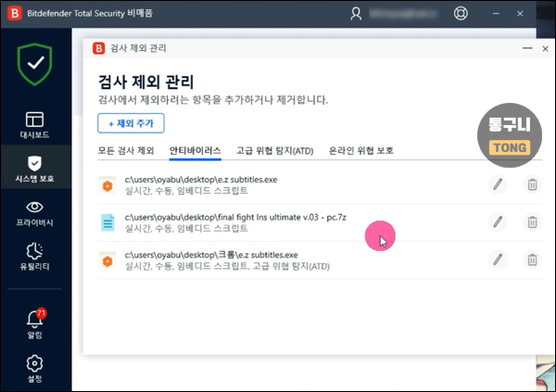556x392 pixels.
Task: Select path desktop\크롬\e.z subtitles.exe
Action: 211,255
